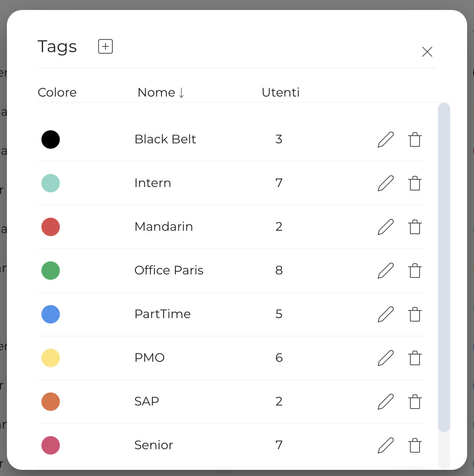This screenshot has width=474, height=476.
Task: Delete the Black Belt tag
Action: (x=415, y=140)
